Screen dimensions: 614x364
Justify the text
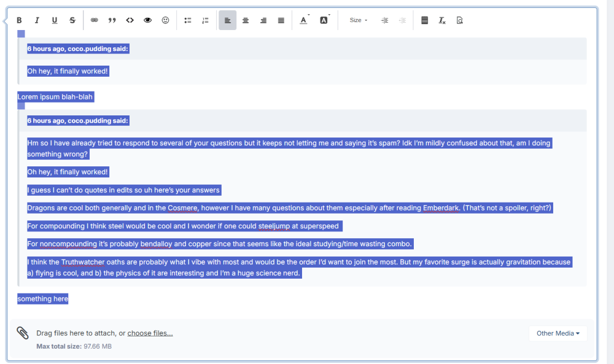click(x=281, y=20)
